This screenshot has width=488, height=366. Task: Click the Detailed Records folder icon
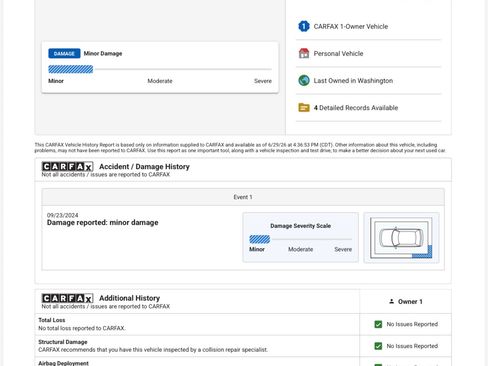point(304,108)
